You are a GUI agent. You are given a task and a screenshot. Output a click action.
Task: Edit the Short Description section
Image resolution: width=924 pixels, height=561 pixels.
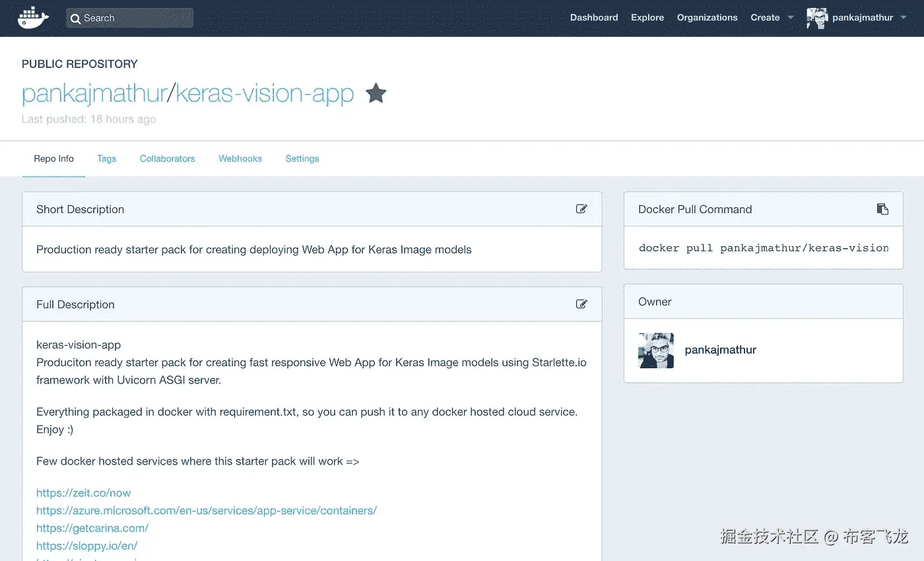(581, 209)
